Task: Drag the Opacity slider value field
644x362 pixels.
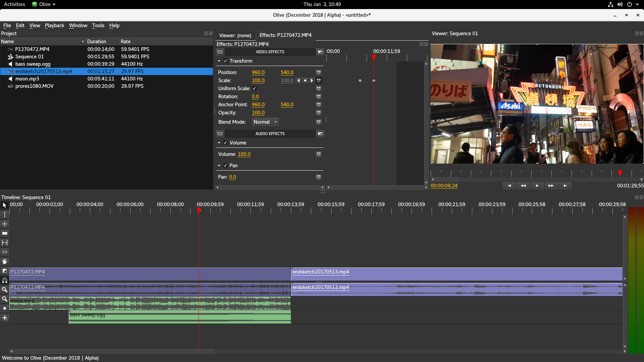Action: pyautogui.click(x=258, y=112)
